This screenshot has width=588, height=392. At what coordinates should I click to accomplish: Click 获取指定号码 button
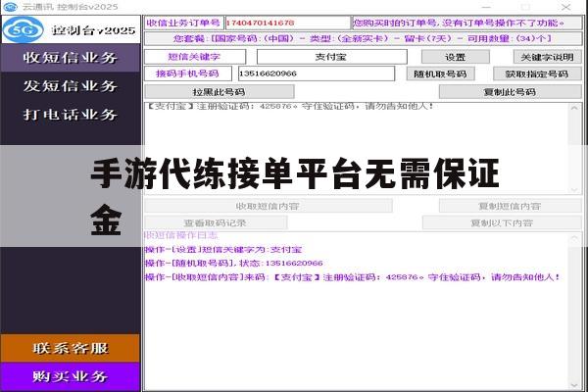tap(537, 73)
